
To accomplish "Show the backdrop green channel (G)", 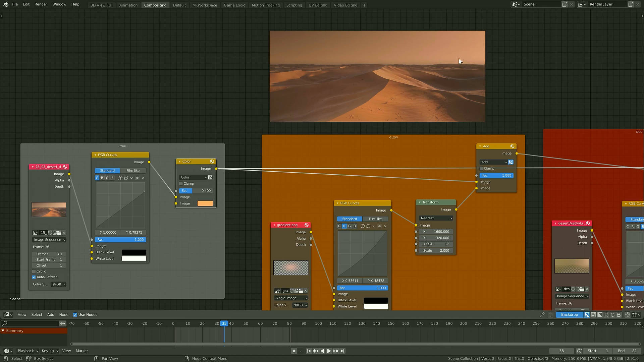I will (612, 315).
